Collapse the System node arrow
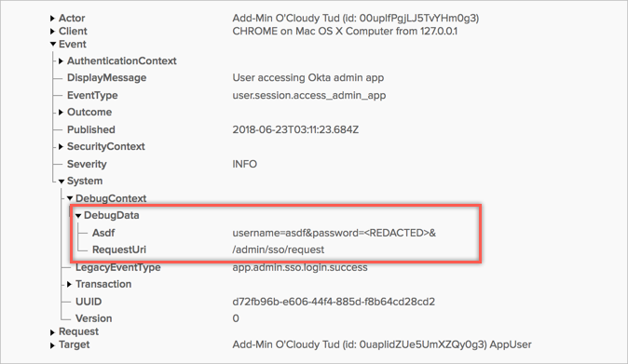628x364 pixels. 61,182
